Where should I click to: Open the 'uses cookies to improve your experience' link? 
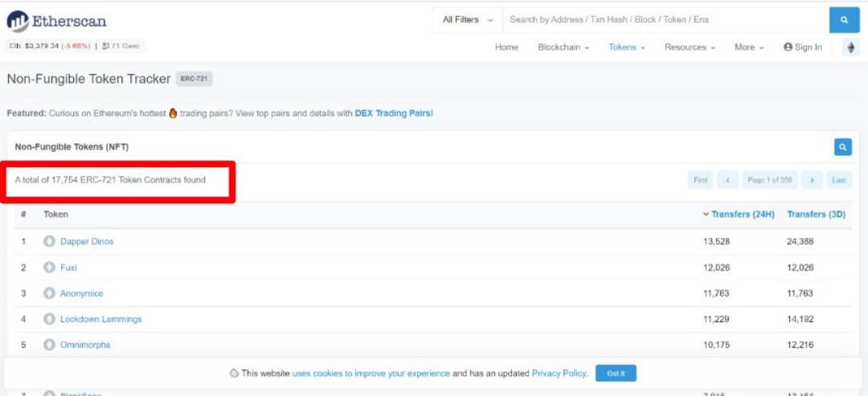pyautogui.click(x=371, y=374)
